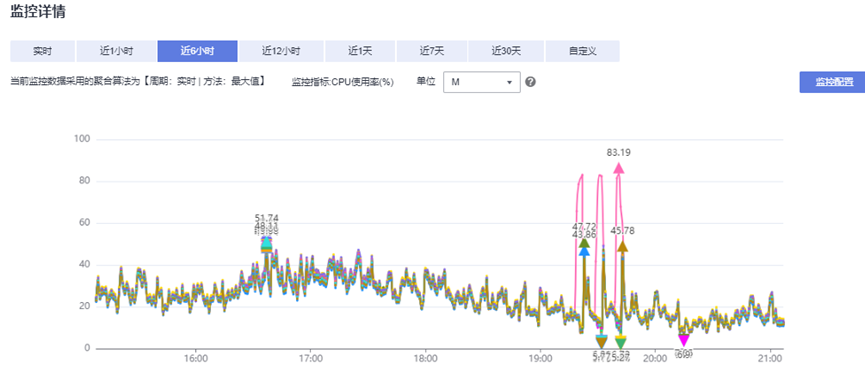Click the cyan peak marker labeled 51.74
The height and width of the screenshot is (377, 865).
[266, 243]
